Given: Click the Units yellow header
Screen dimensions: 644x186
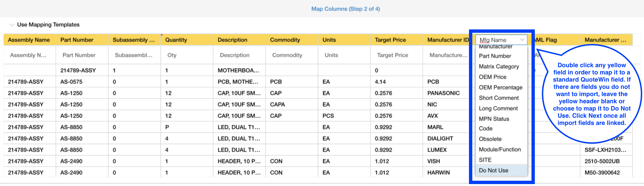Looking at the screenshot, I should (x=344, y=40).
